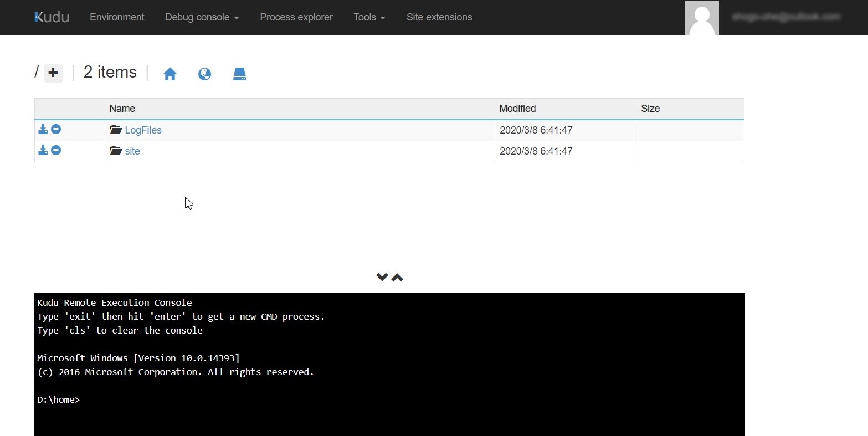Download the site folder as zip

(43, 150)
